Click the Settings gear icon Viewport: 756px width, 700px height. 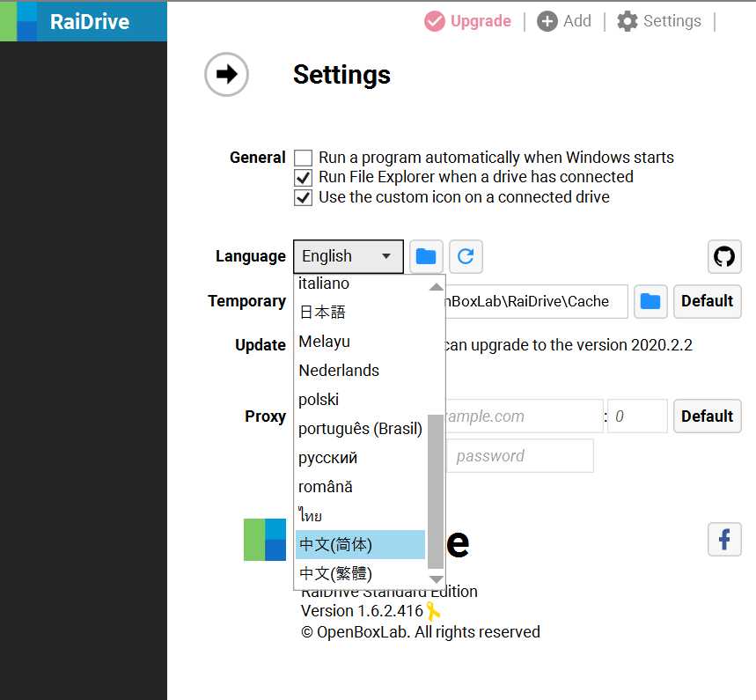pos(628,21)
